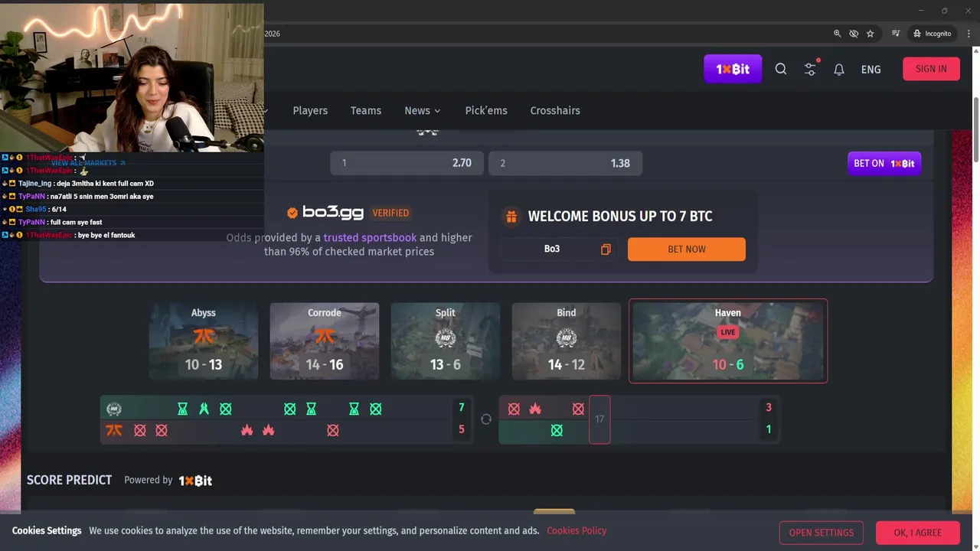Click the scrollbar up arrow
Viewport: 980px width, 551px height.
975,51
